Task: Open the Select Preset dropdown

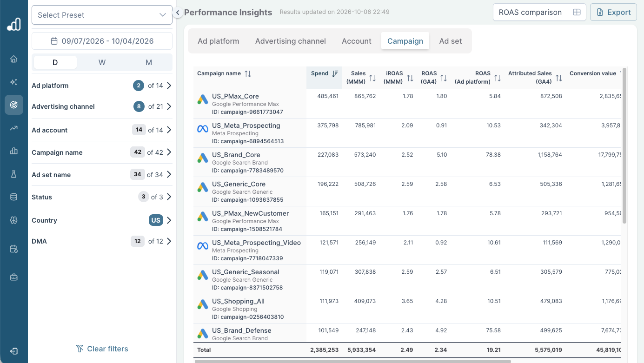Action: (x=102, y=15)
